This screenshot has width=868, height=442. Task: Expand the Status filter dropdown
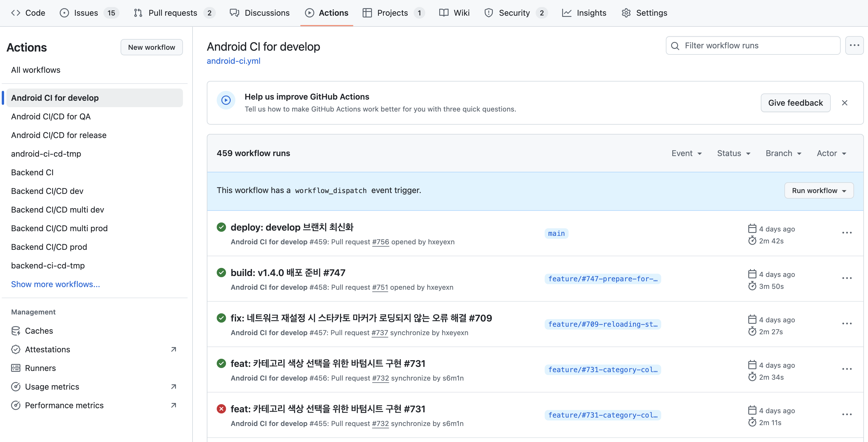(733, 153)
